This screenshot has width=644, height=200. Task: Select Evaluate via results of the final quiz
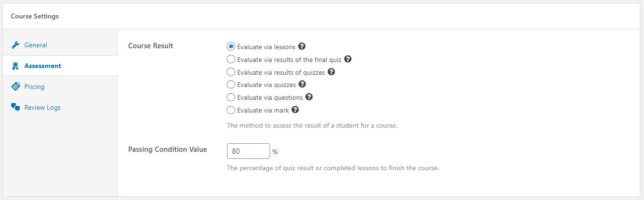(231, 60)
